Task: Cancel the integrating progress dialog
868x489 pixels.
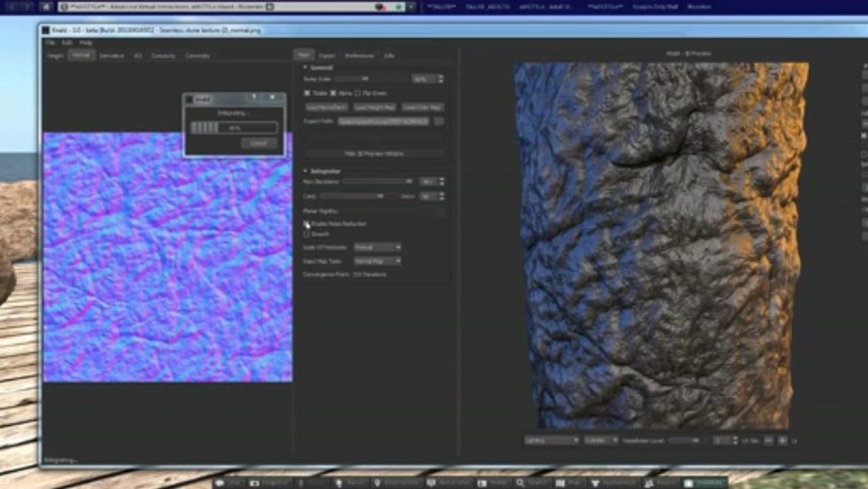Action: click(259, 143)
